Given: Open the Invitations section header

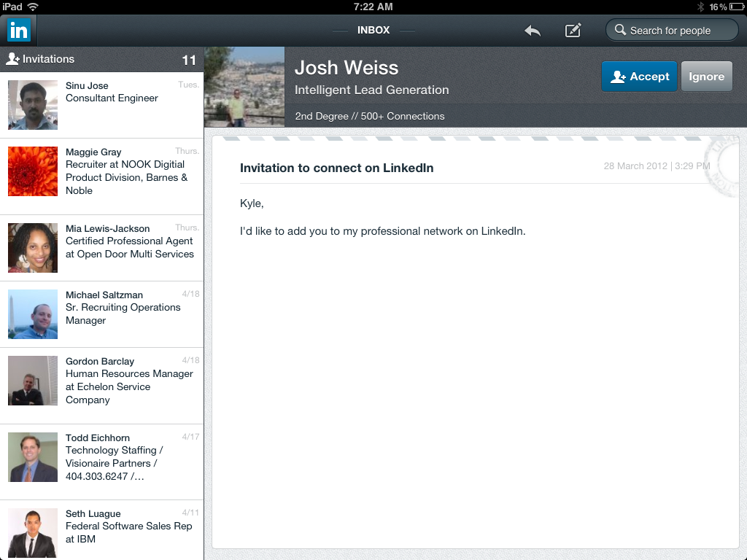Looking at the screenshot, I should click(x=102, y=60).
